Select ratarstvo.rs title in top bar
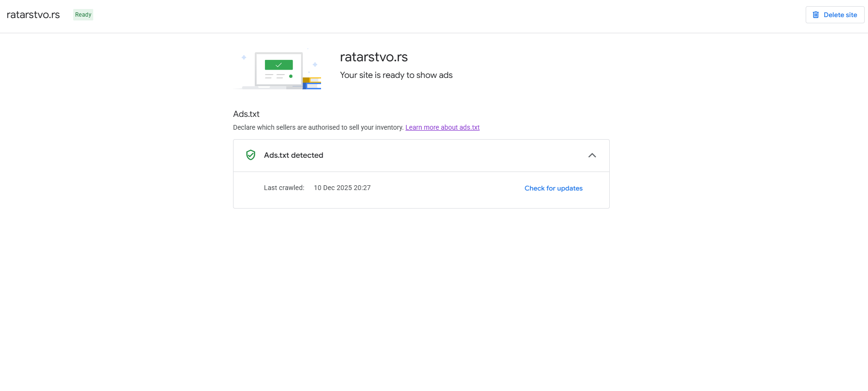The height and width of the screenshot is (391, 868). click(x=33, y=15)
